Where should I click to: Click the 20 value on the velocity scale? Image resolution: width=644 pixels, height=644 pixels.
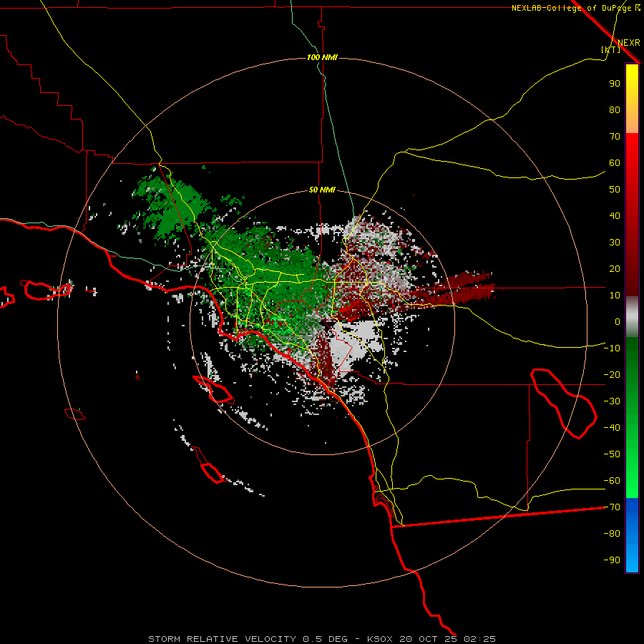tap(615, 269)
